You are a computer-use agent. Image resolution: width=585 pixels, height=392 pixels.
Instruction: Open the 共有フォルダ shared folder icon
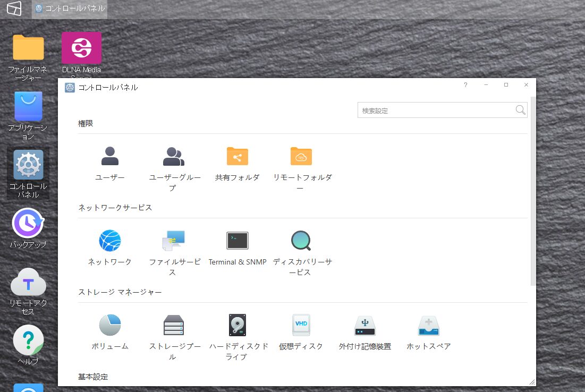coord(238,157)
